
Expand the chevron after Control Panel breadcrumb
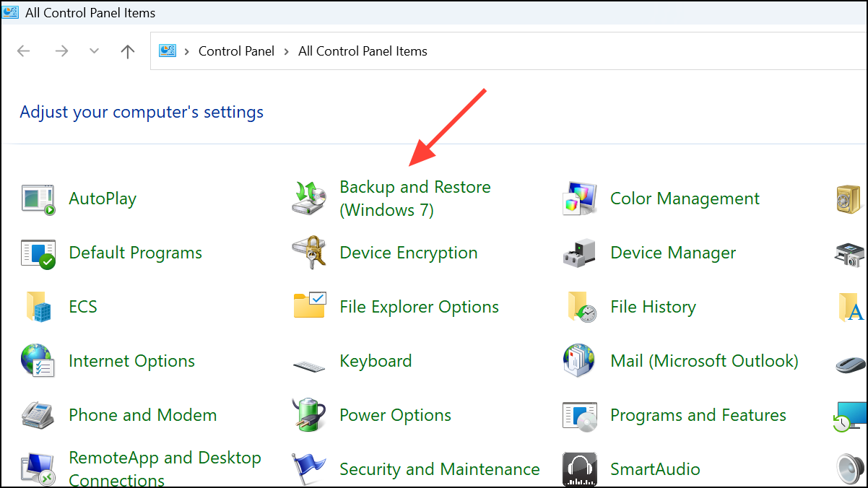(287, 51)
